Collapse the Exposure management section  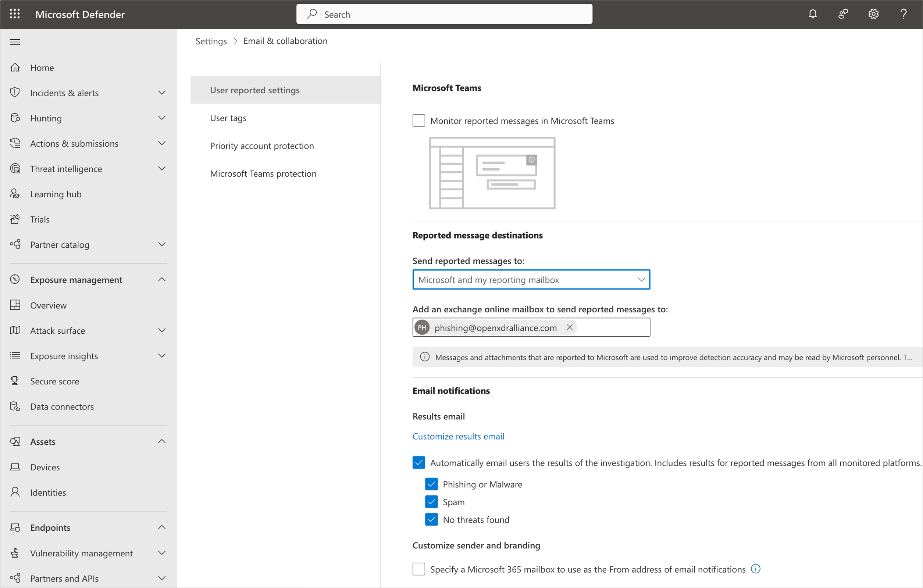(x=162, y=279)
